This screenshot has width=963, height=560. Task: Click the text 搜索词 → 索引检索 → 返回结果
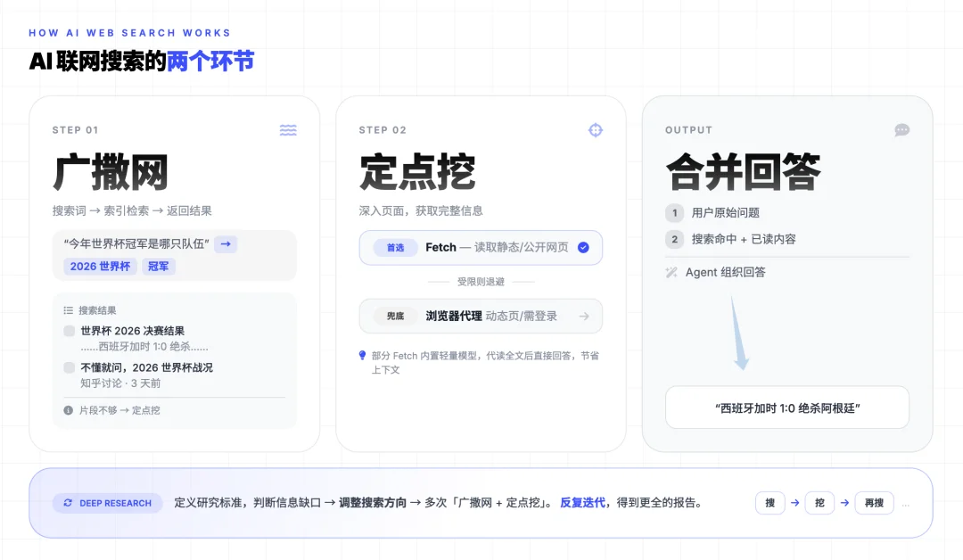tap(132, 210)
